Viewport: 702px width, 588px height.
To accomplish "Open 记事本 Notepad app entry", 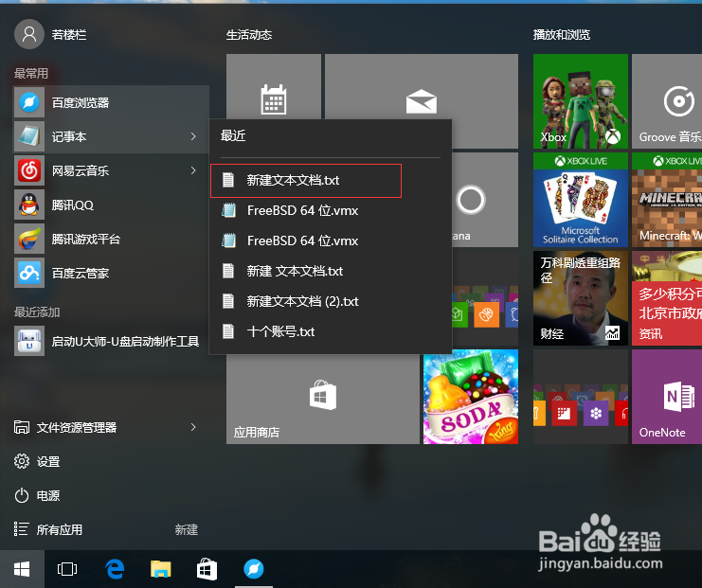I will coord(111,136).
